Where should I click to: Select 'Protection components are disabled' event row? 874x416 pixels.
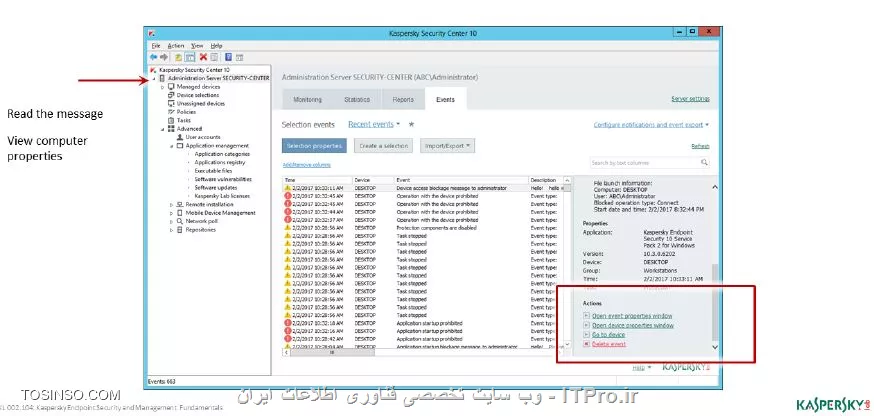pyautogui.click(x=424, y=228)
